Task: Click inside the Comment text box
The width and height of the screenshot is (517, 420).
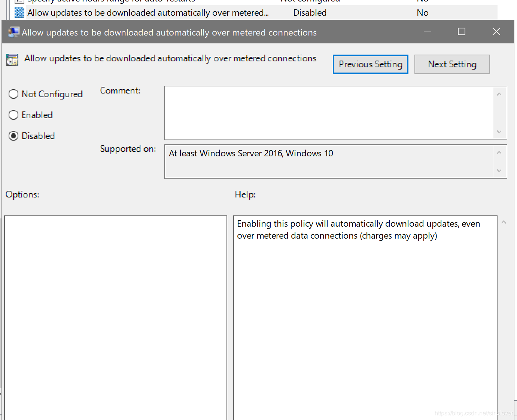Action: [x=329, y=113]
